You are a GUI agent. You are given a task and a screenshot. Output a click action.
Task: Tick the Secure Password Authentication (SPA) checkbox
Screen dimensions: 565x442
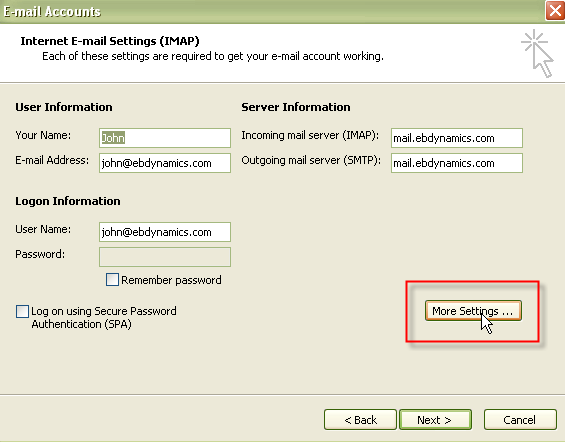pos(22,311)
